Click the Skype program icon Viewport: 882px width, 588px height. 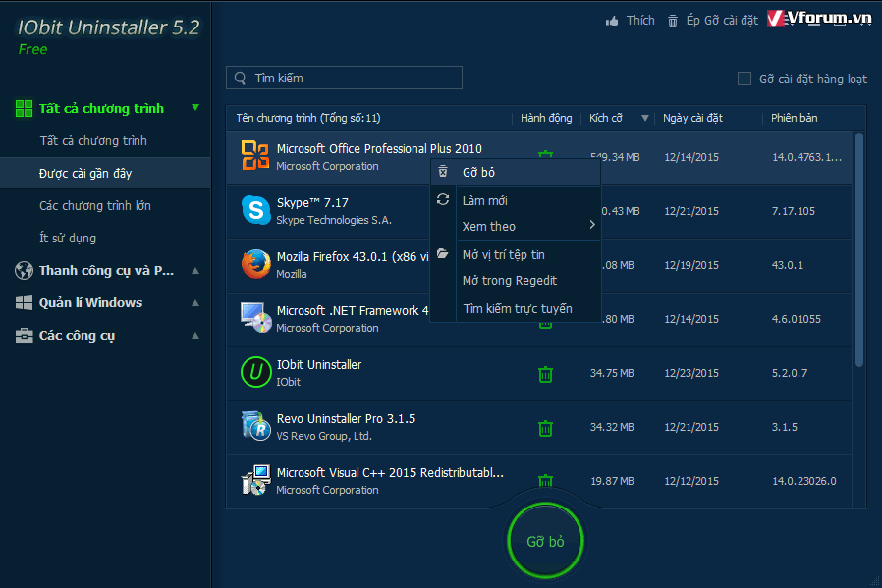point(256,210)
